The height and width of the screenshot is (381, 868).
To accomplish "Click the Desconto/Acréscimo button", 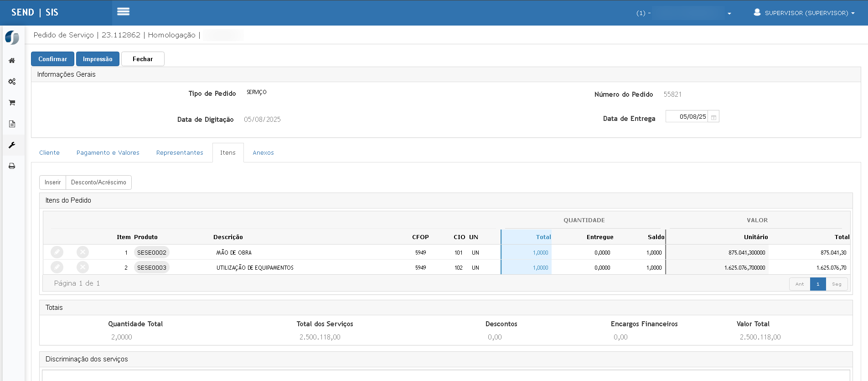I will [98, 183].
